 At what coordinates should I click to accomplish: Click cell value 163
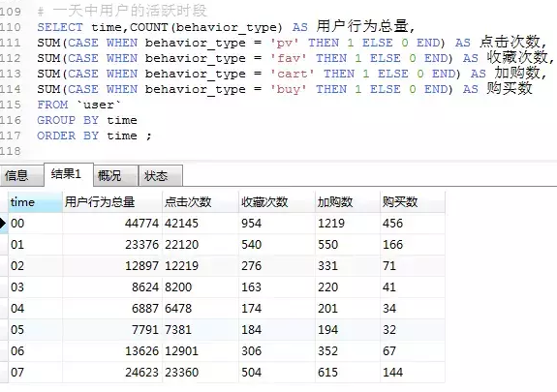tap(252, 287)
